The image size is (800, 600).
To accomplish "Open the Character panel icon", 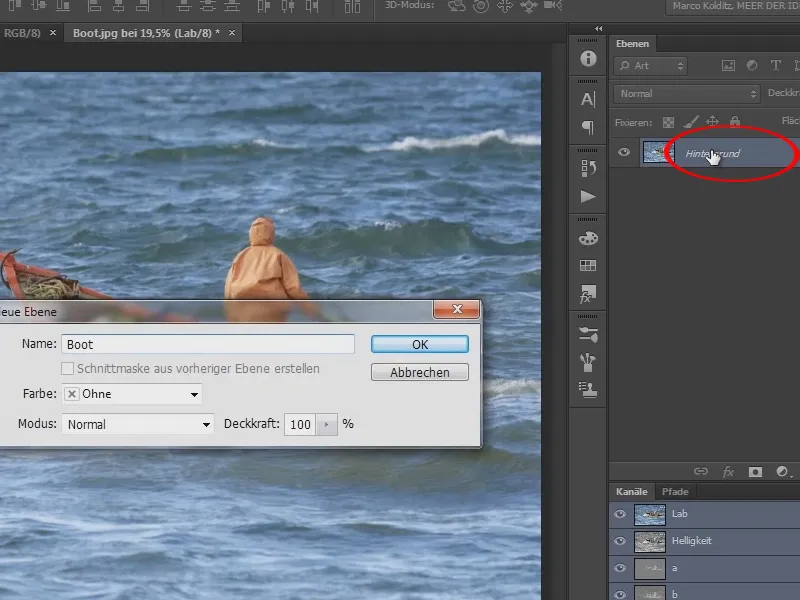I will [x=588, y=99].
